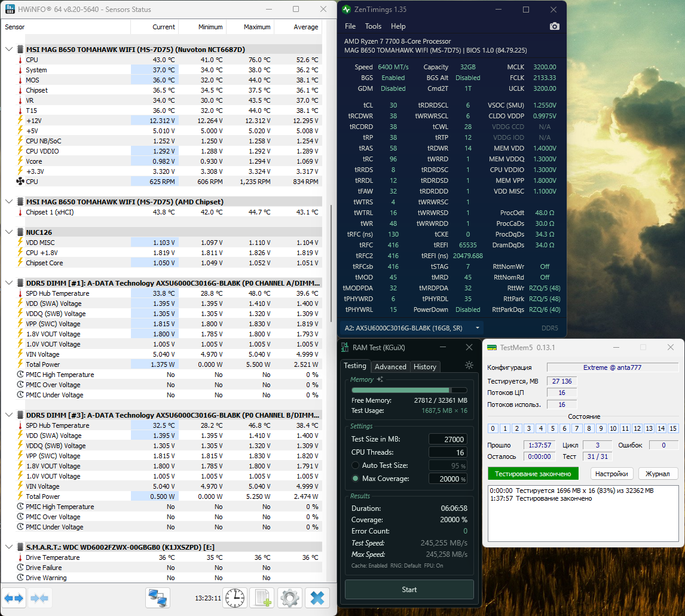The width and height of the screenshot is (685, 616).
Task: Click the thermometer icon beside Drive Temperature
Action: coord(20,557)
